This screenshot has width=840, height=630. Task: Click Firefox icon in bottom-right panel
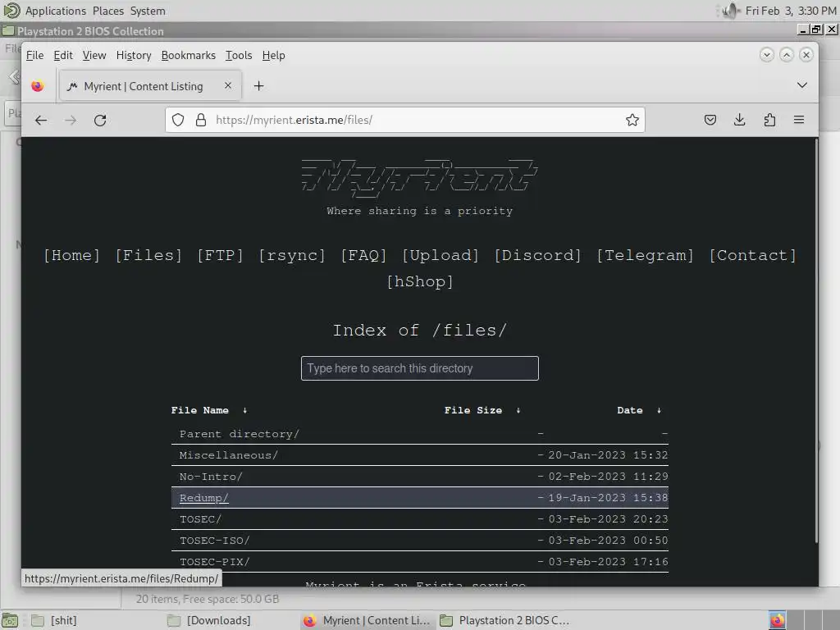[778, 620]
